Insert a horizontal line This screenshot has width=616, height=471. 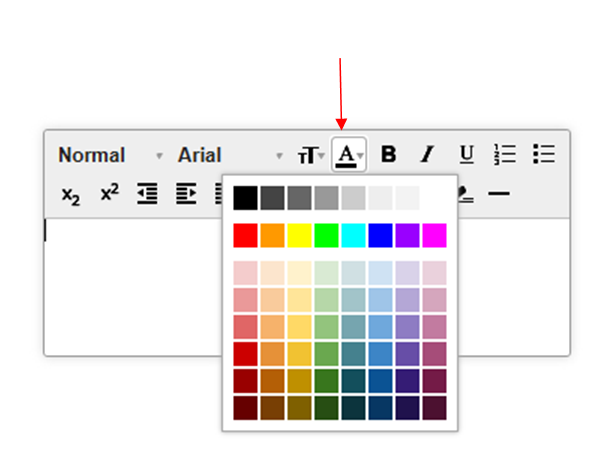pos(499,194)
